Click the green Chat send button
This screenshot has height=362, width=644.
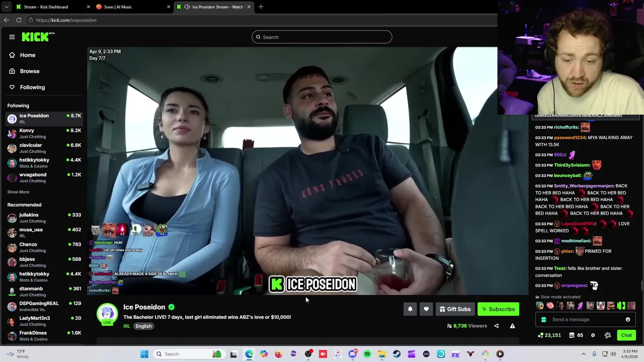coord(626,335)
